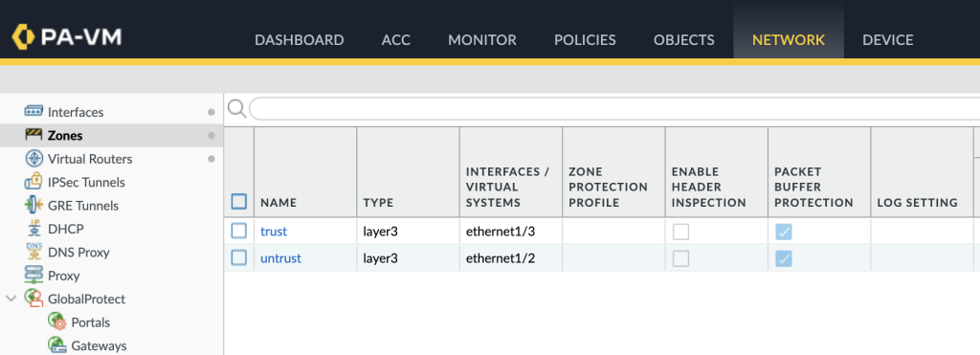Open Proxy in the sidebar
980x355 pixels.
pos(64,276)
